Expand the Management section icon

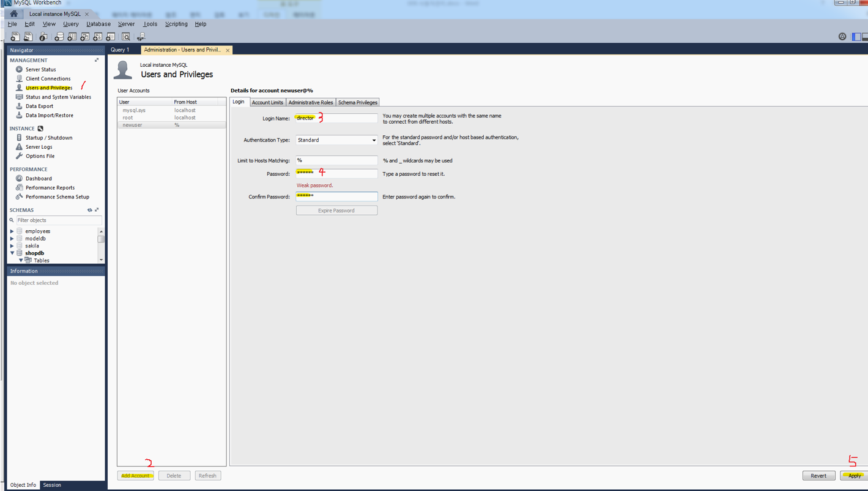pyautogui.click(x=97, y=60)
